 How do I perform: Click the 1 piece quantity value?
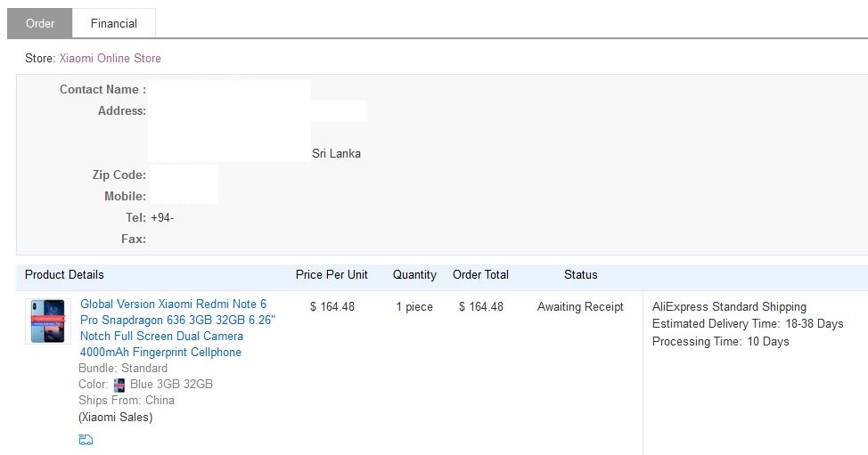(414, 307)
